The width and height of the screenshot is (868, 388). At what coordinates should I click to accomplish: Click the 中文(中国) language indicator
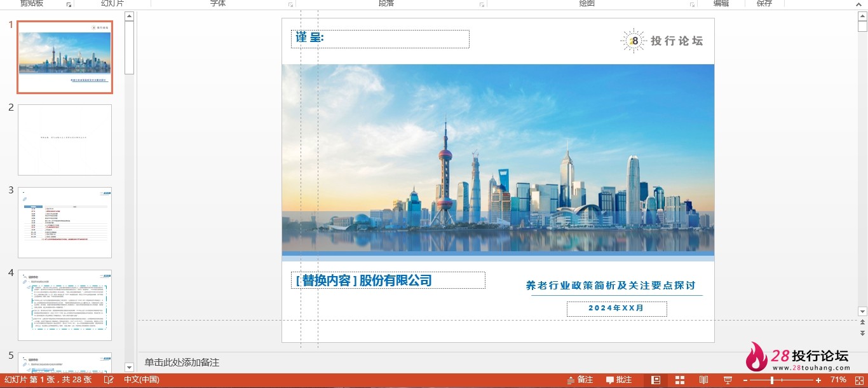tap(141, 380)
